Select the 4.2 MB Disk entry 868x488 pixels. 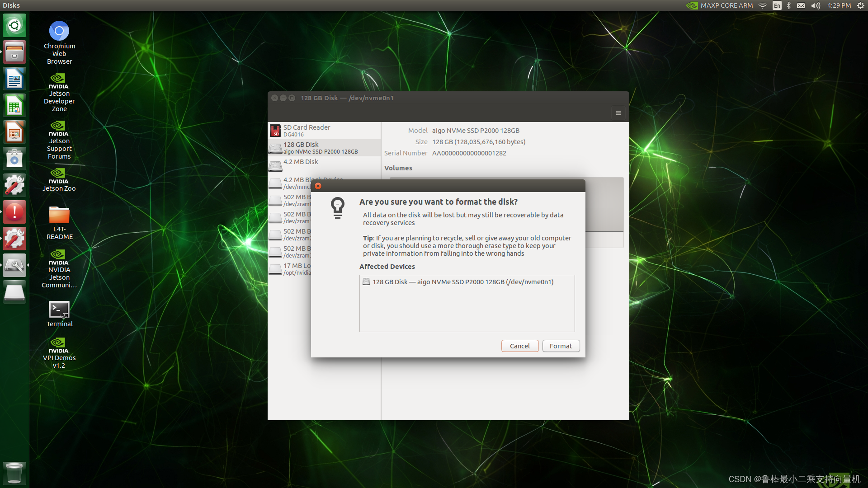pos(324,165)
